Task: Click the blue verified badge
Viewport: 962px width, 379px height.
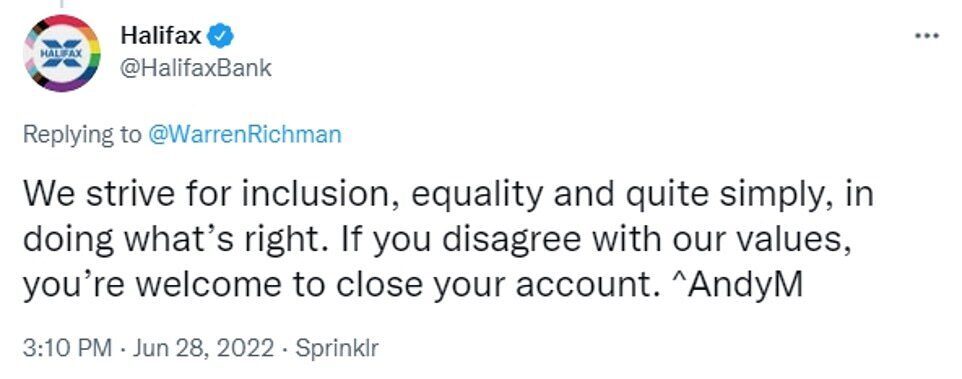Action: (x=220, y=37)
